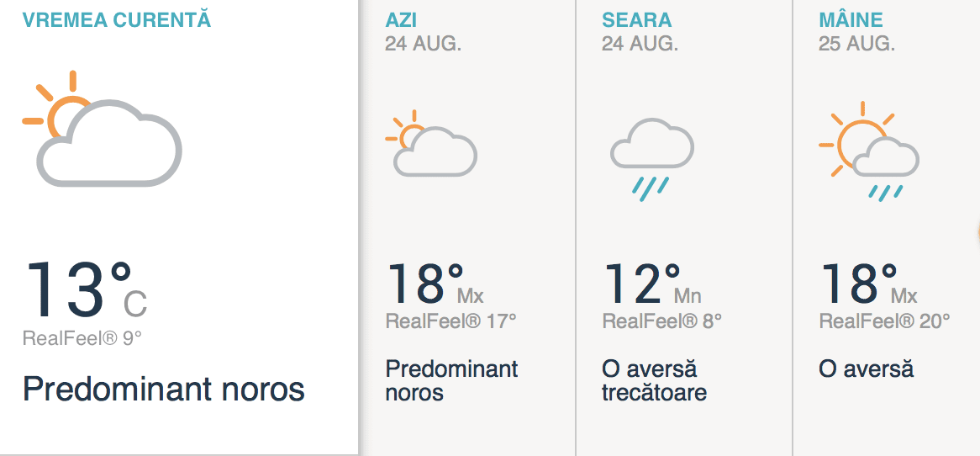Open the Vremea Curentă heading
Screen dimensions: 980x456
(117, 20)
